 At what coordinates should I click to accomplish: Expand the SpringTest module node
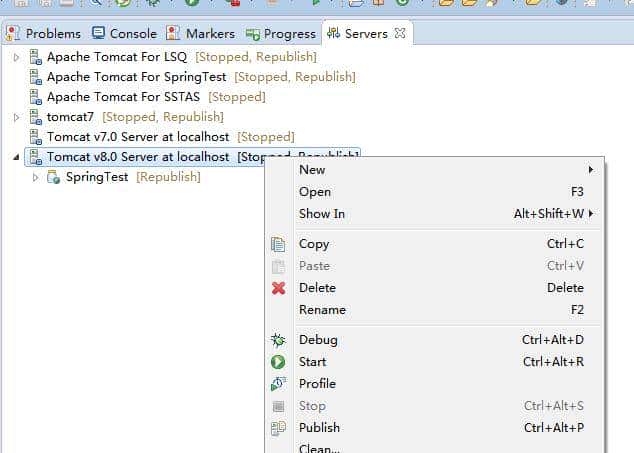[36, 177]
